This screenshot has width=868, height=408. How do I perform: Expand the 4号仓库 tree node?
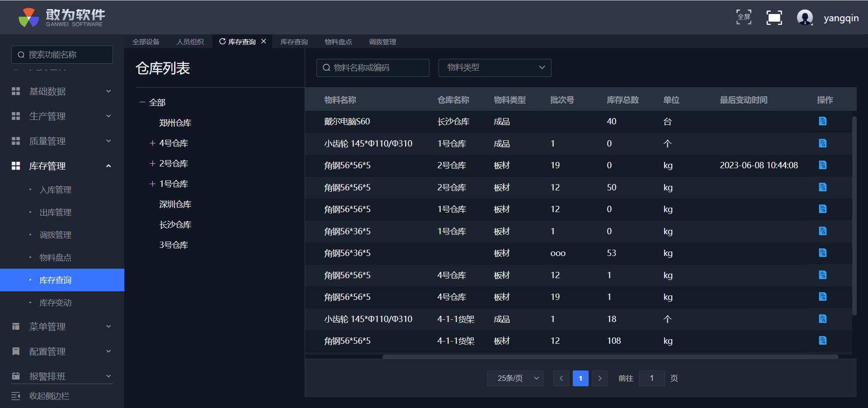[152, 143]
